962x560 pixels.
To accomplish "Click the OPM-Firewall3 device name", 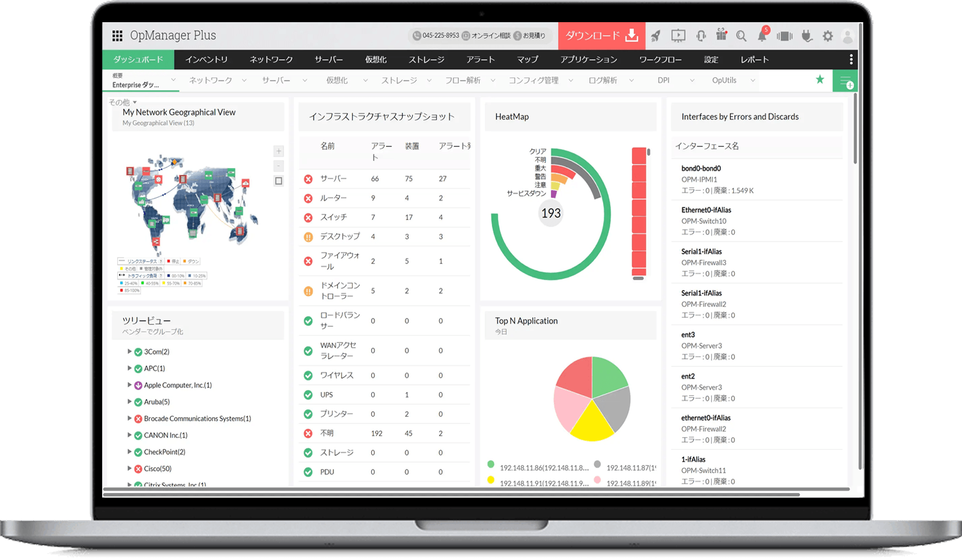I will [704, 262].
